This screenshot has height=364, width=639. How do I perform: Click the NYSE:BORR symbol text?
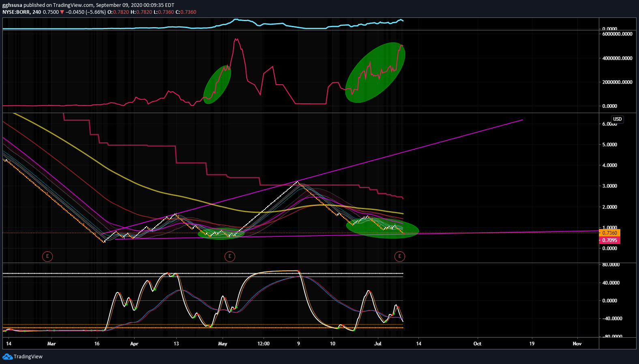(16, 12)
